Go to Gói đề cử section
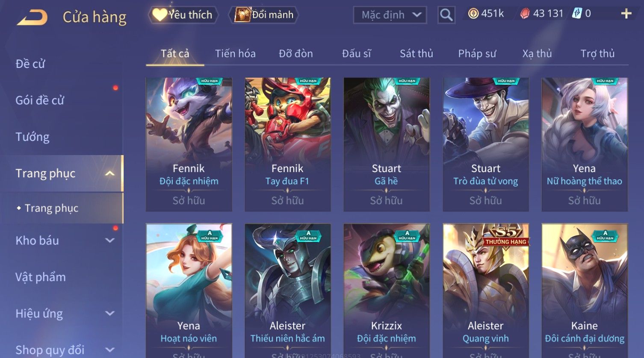644x358 pixels. tap(40, 100)
